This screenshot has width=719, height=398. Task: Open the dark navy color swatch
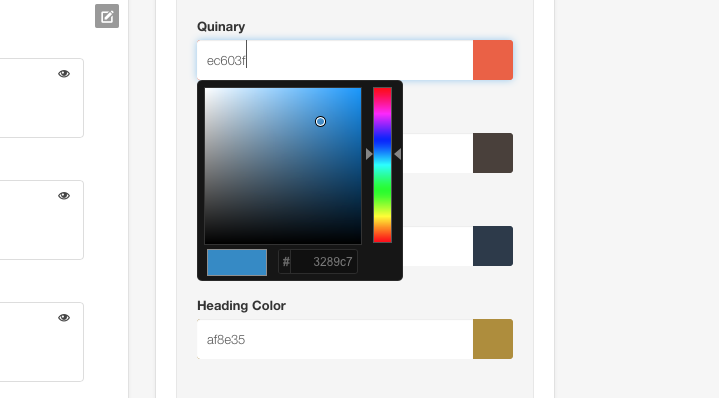[x=493, y=246]
